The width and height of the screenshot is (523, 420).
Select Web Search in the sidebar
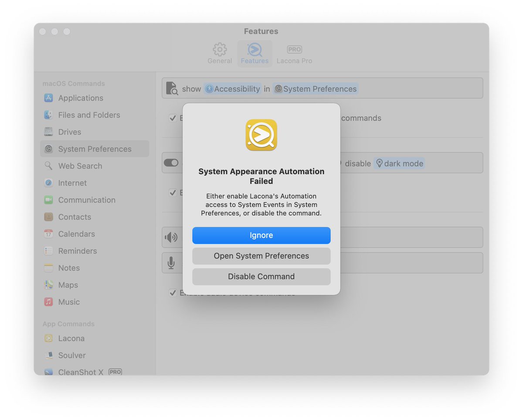pos(95,166)
